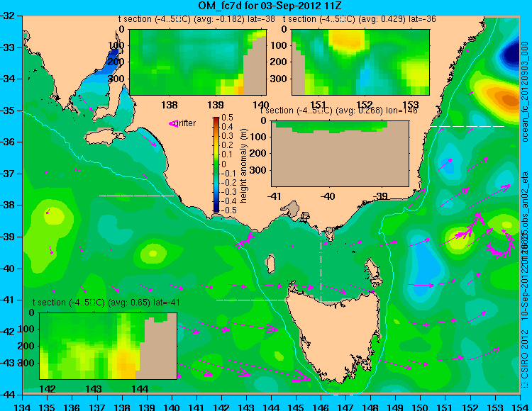Click Kangaroo Island on the map

pos(104,138)
